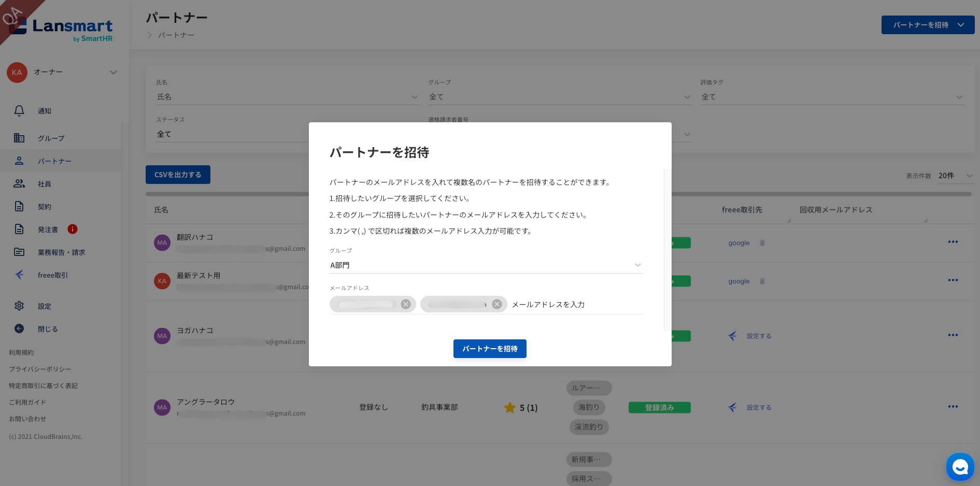The height and width of the screenshot is (486, 980).
Task: Open the 表示件数 dropdown showing 20件
Action: click(x=956, y=176)
